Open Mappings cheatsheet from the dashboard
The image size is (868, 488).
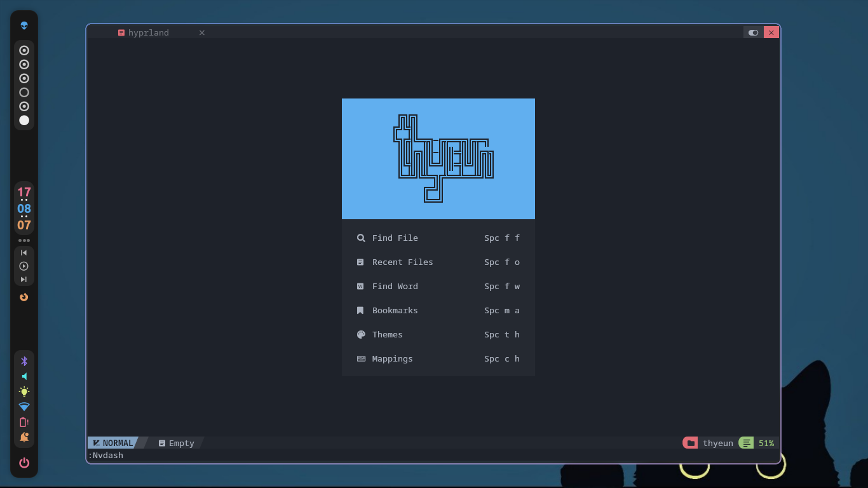pos(438,358)
